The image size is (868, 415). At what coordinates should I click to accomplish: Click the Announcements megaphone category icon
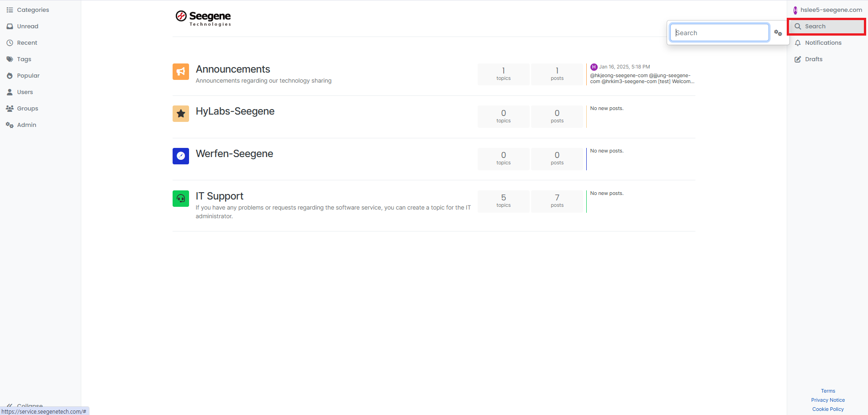(x=180, y=72)
